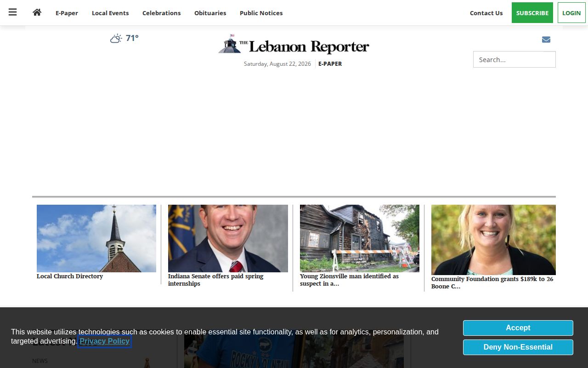The image size is (588, 368).
Task: Open Local Events menu item
Action: coord(110,13)
